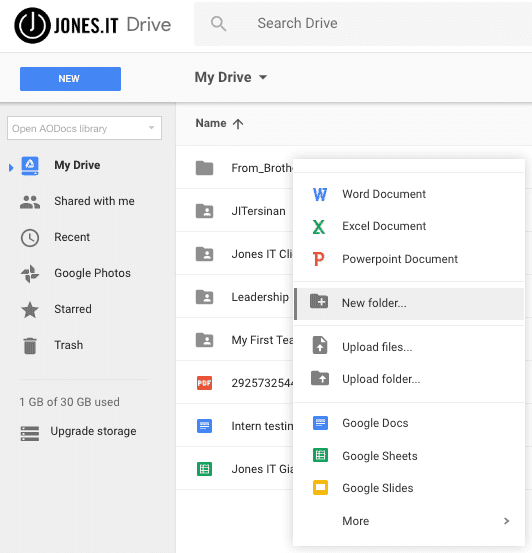Click the Google Slides yellow icon

click(x=320, y=488)
